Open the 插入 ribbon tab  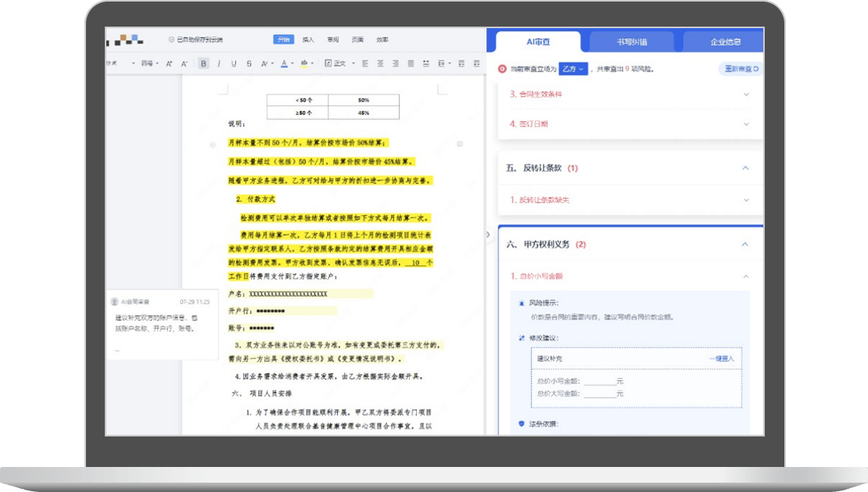point(308,39)
